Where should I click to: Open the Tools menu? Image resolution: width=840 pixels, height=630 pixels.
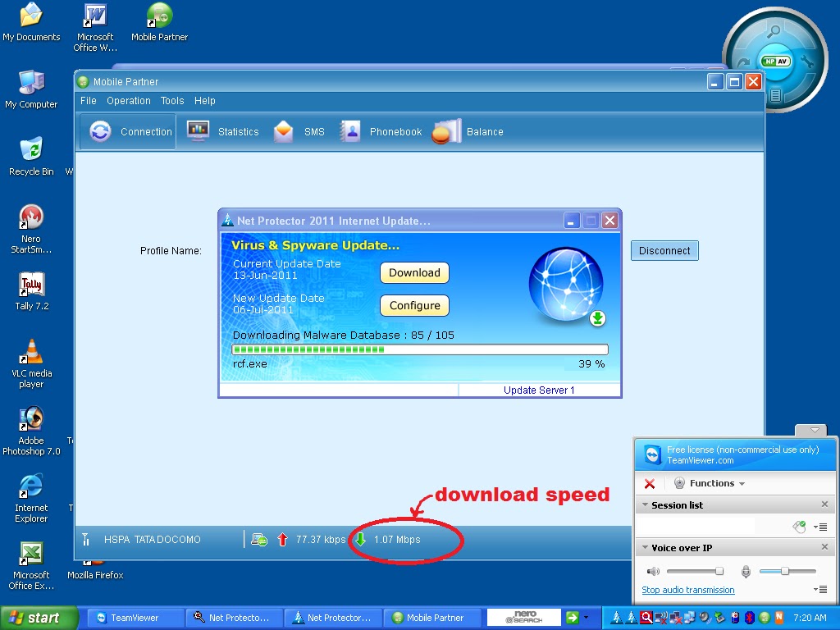point(172,101)
